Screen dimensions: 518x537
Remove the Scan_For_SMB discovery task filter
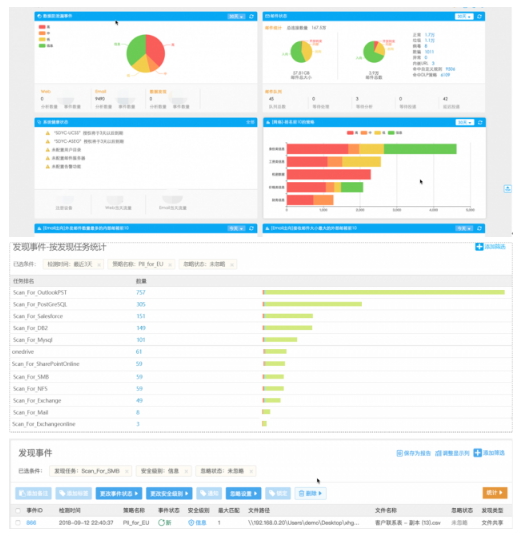pos(126,471)
